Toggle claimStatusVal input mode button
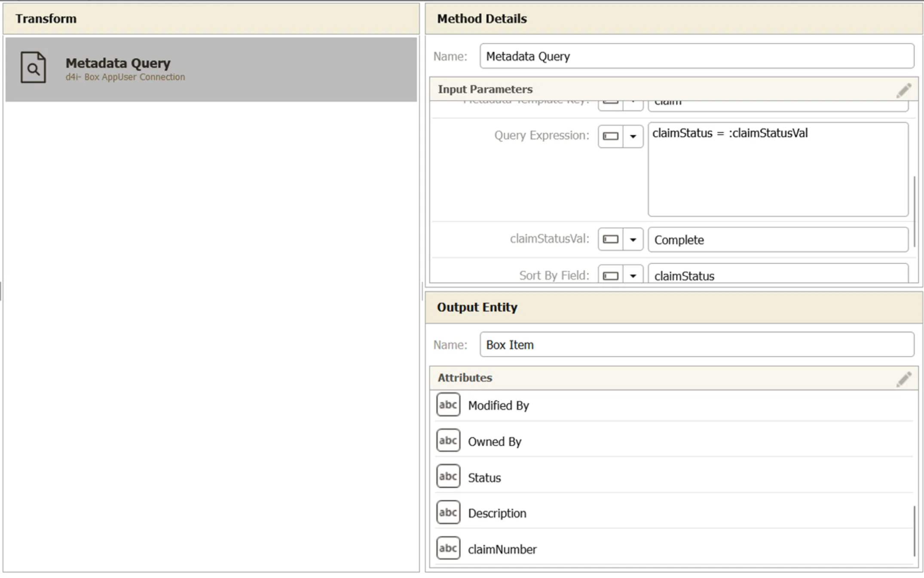The height and width of the screenshot is (578, 924). pos(611,239)
